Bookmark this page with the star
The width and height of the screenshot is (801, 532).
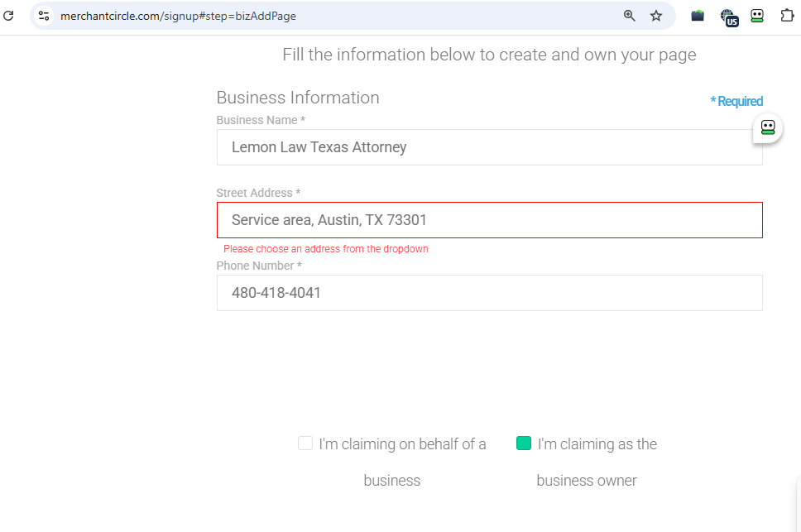point(656,16)
